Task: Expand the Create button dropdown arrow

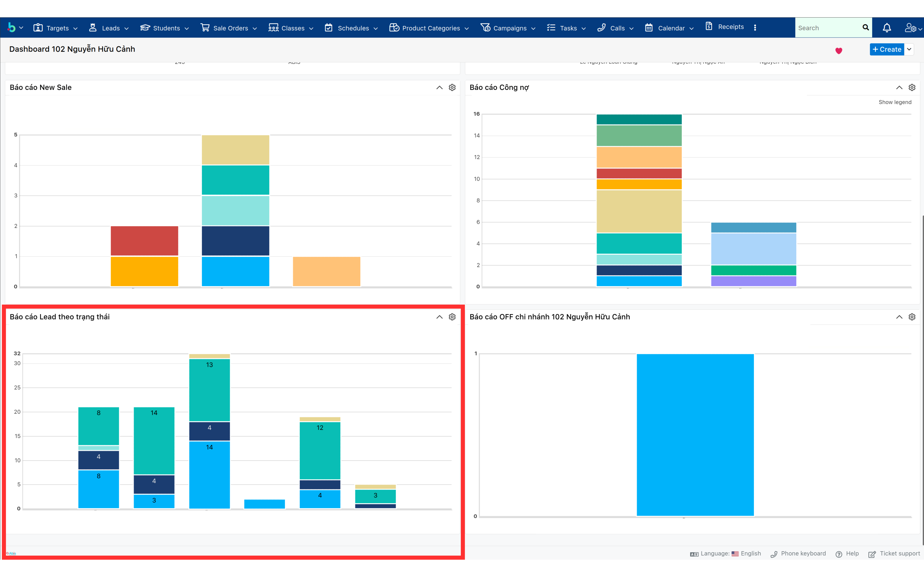Action: click(910, 49)
